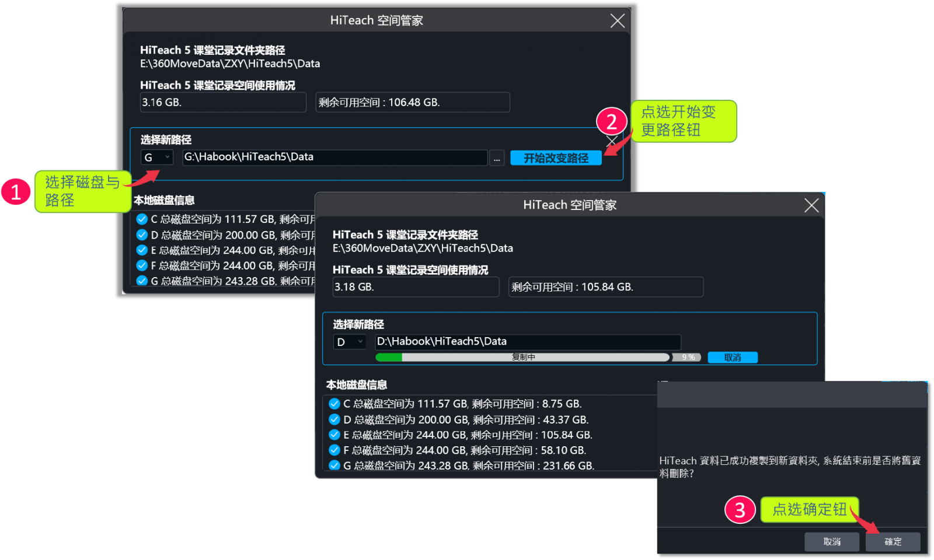Toggle the C drive checkmark in front dialog
934x560 pixels.
334,404
